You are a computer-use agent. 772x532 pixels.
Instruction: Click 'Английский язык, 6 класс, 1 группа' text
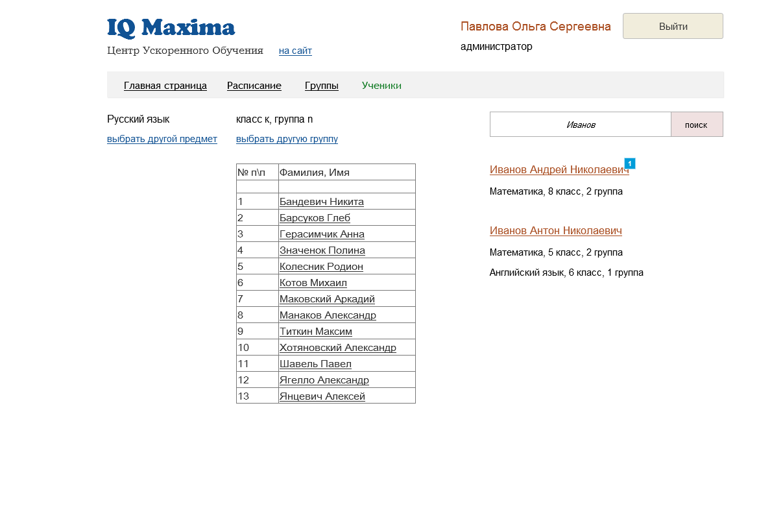566,273
